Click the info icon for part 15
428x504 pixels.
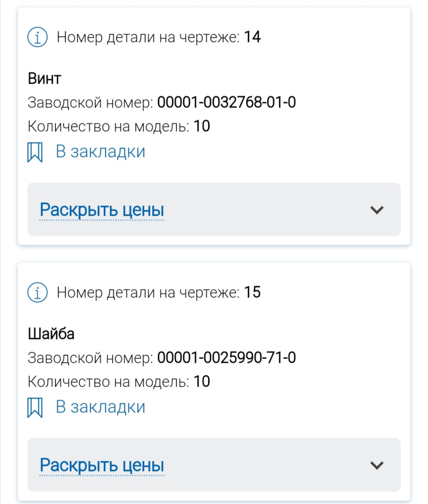click(x=37, y=293)
